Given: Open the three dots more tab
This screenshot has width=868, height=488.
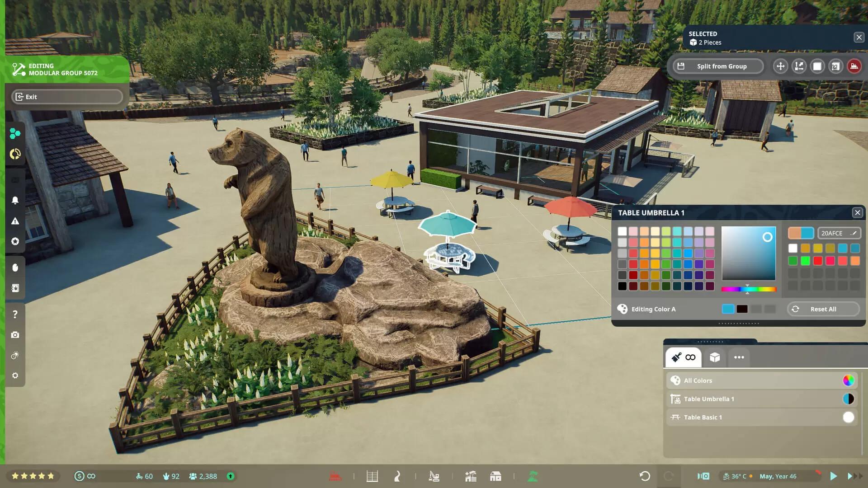Looking at the screenshot, I should pos(739,357).
